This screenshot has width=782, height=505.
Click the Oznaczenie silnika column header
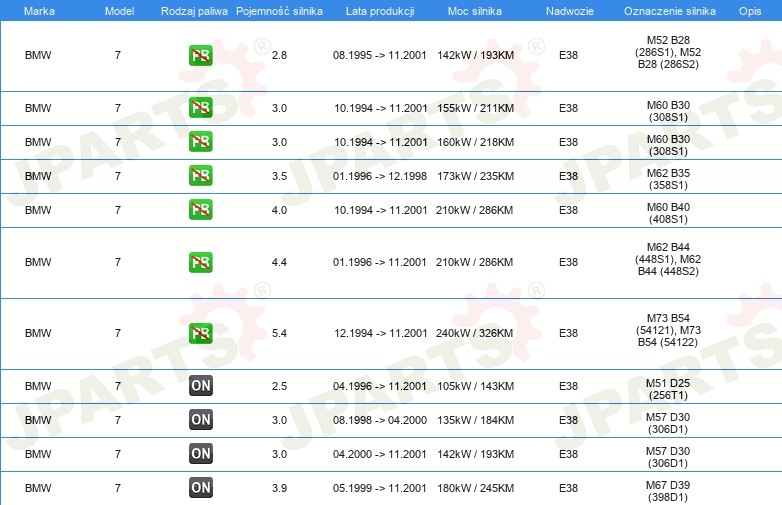click(x=668, y=10)
